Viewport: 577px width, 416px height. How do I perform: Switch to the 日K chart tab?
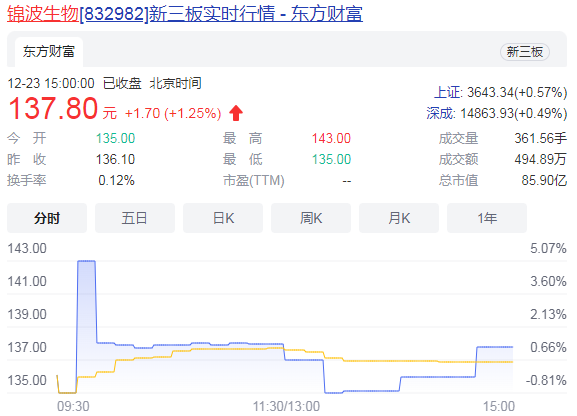223,218
